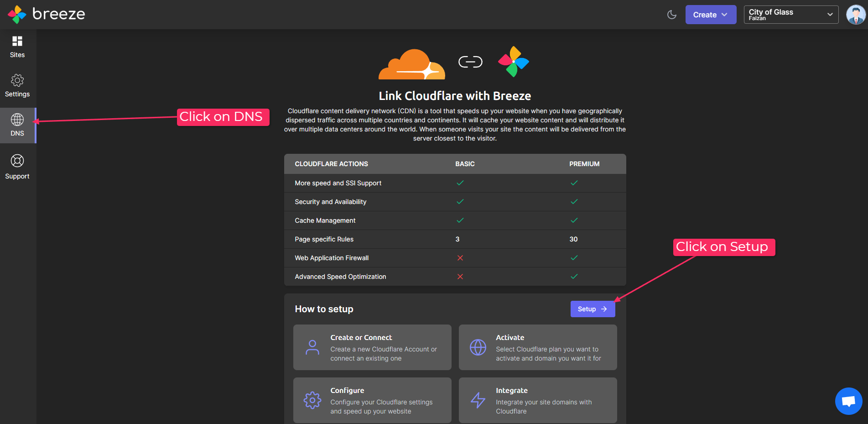Click the Basic checkmark for More speed row
This screenshot has height=424, width=868.
pyautogui.click(x=460, y=183)
